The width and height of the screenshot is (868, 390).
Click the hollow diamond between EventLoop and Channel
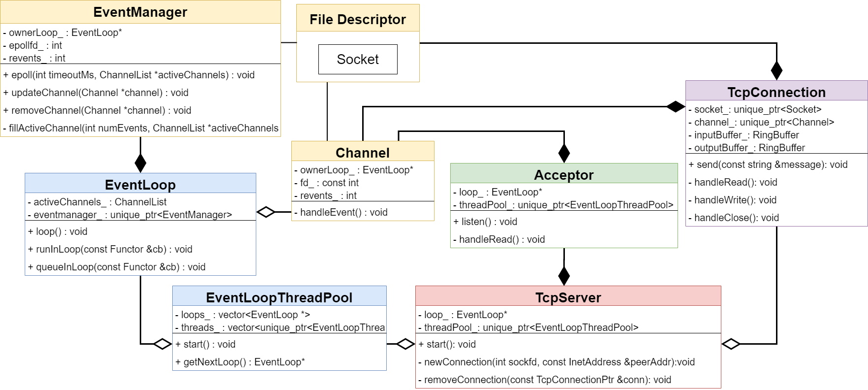[266, 212]
